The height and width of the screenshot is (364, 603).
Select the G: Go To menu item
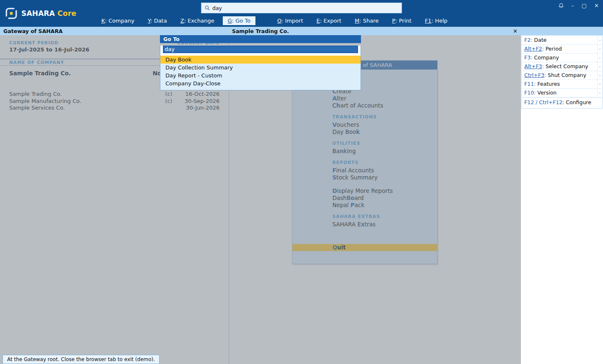point(239,21)
